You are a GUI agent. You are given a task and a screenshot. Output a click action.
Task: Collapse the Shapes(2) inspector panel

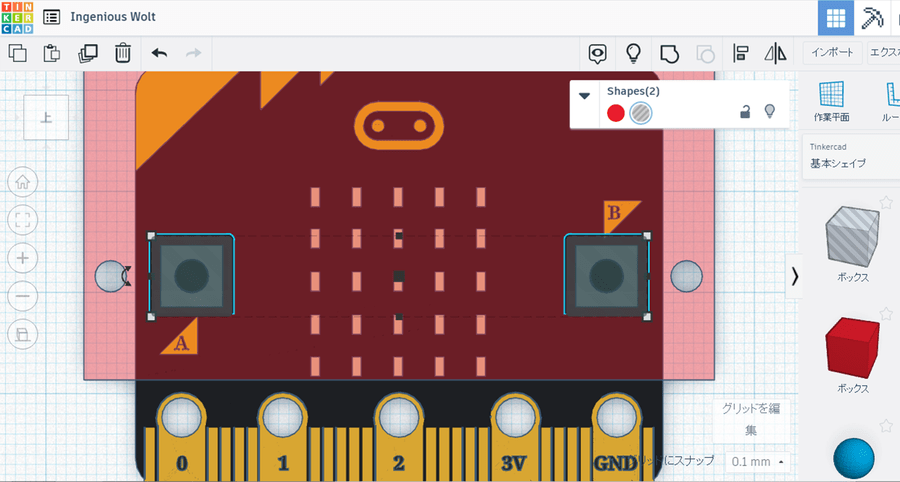[584, 96]
